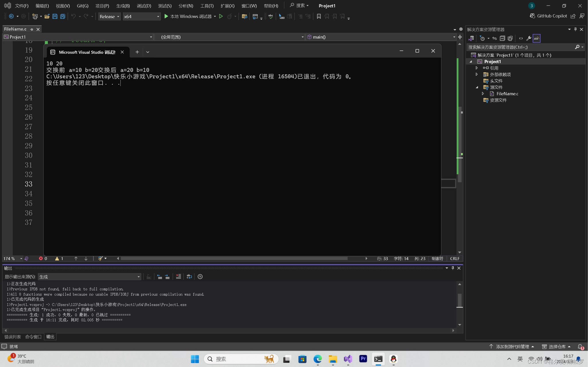Image resolution: width=588 pixels, height=367 pixels.
Task: Open the code cleanup broom icon
Action: pos(100,259)
